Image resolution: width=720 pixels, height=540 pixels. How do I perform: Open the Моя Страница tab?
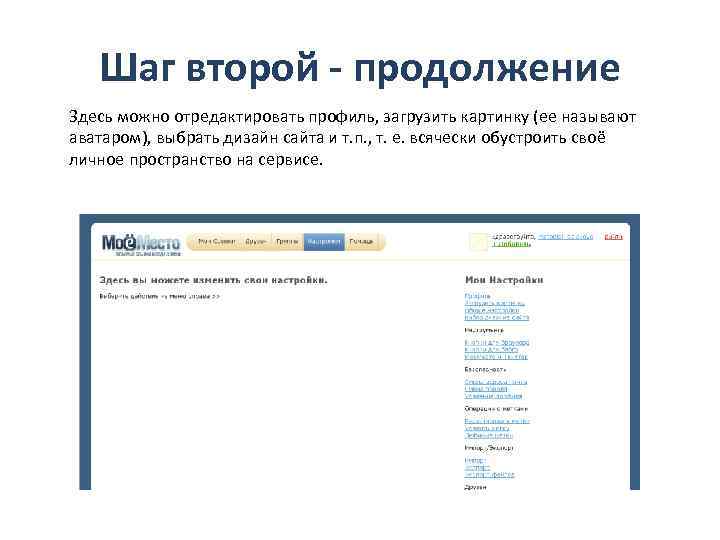(216, 242)
